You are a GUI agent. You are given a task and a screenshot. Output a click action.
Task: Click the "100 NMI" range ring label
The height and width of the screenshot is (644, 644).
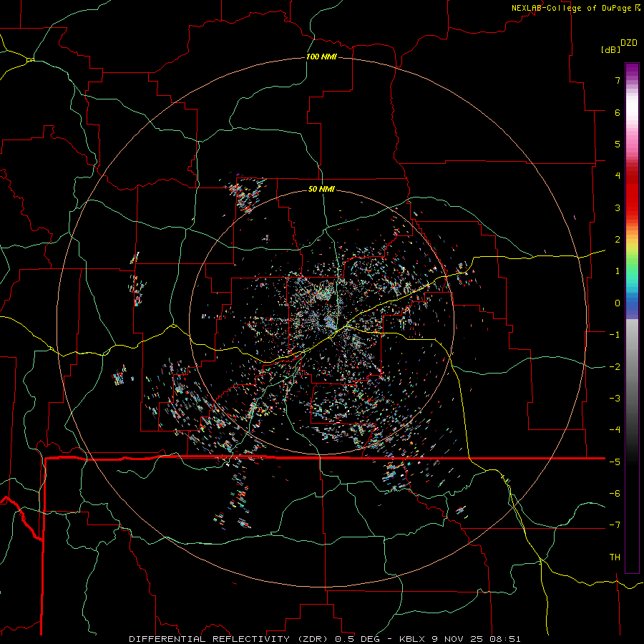click(321, 57)
